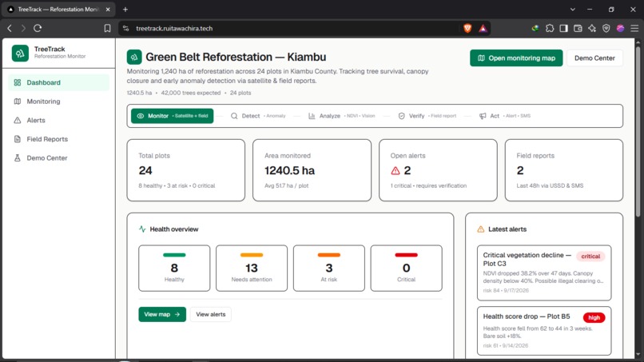Click the Needs attention card showing 13
This screenshot has height=362, width=644.
point(252,269)
